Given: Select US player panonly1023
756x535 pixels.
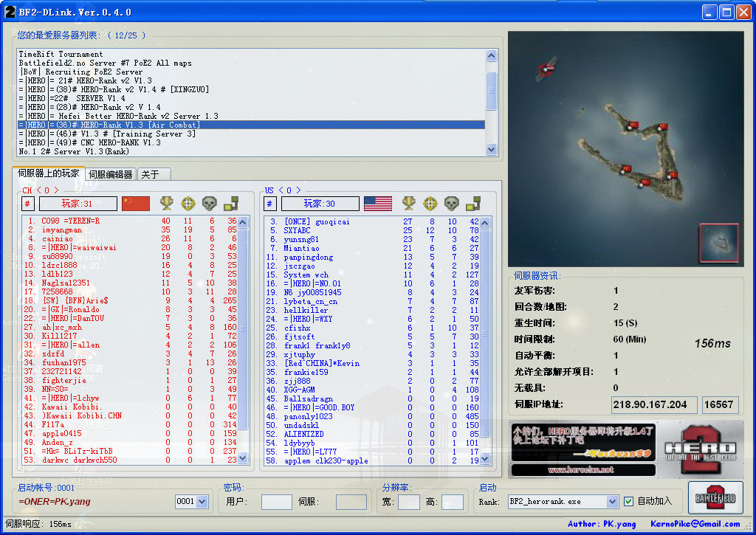Looking at the screenshot, I should point(372,416).
